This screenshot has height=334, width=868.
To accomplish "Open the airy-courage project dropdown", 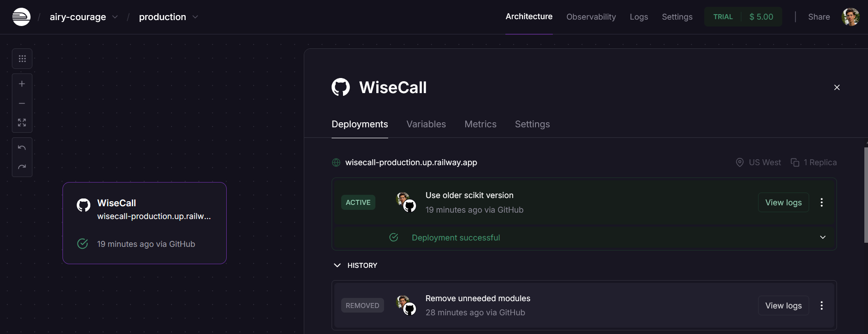I will point(115,17).
